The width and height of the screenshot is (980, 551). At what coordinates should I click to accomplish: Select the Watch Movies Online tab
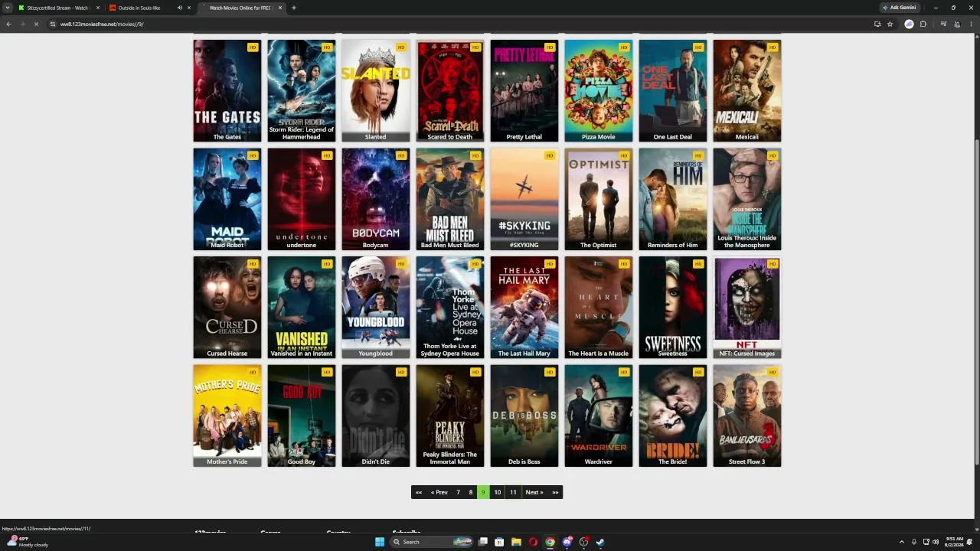[242, 8]
